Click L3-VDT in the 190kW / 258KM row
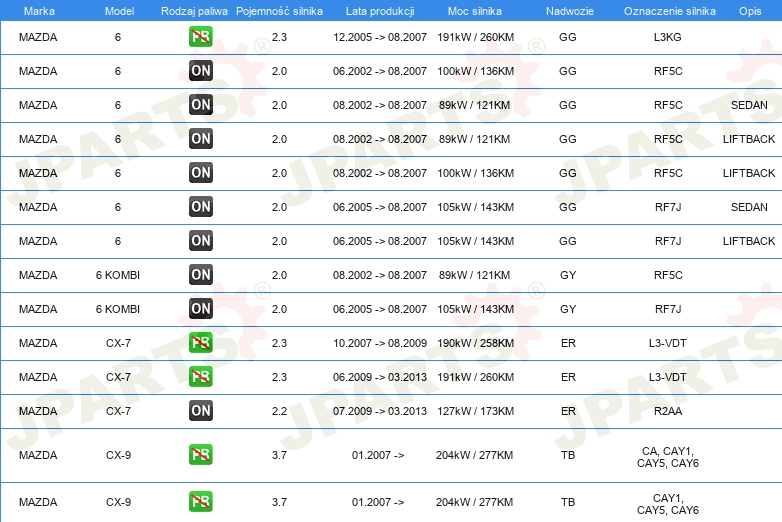The width and height of the screenshot is (782, 522). point(668,343)
